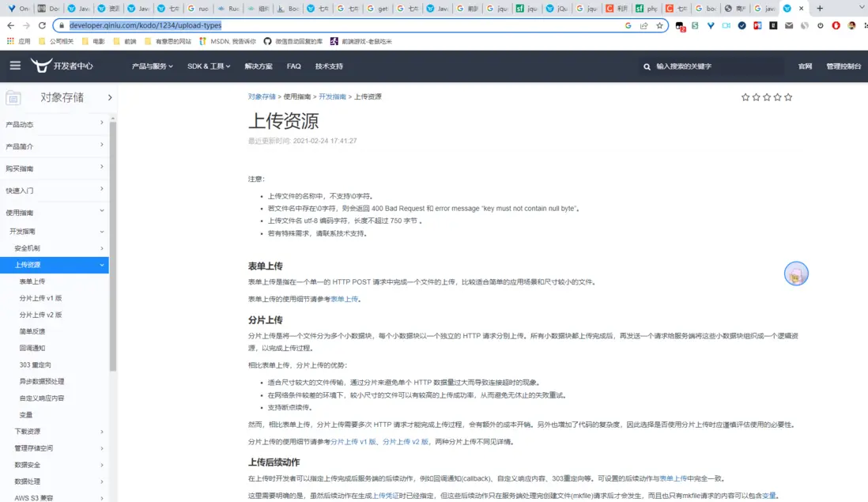The height and width of the screenshot is (502, 868).
Task: Expand the 产品简介 sidebar section
Action: (55, 146)
